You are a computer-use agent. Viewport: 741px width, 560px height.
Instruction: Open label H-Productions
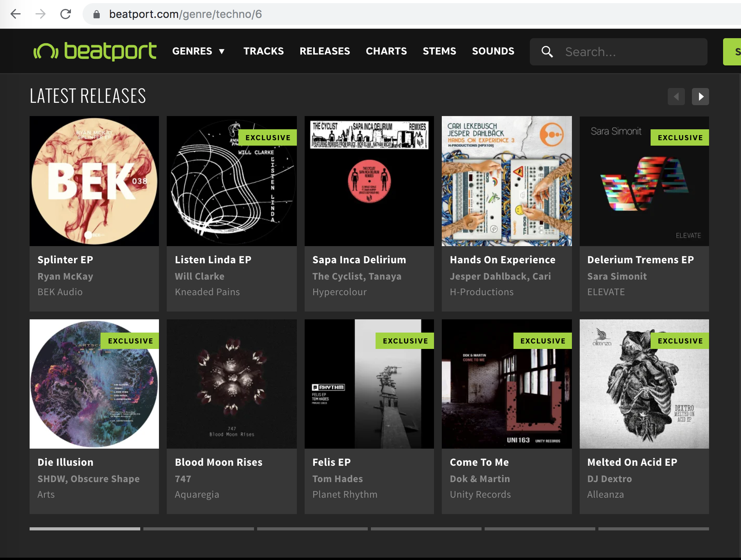click(x=482, y=292)
